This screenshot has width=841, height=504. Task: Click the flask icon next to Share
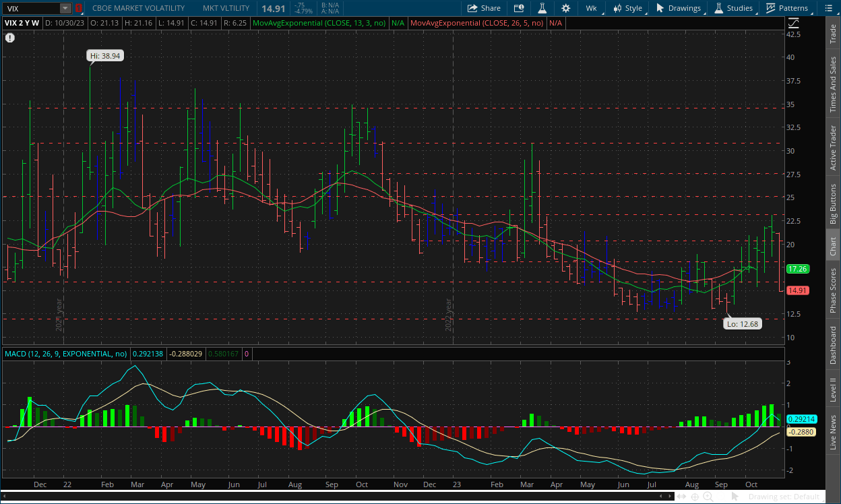click(x=541, y=8)
